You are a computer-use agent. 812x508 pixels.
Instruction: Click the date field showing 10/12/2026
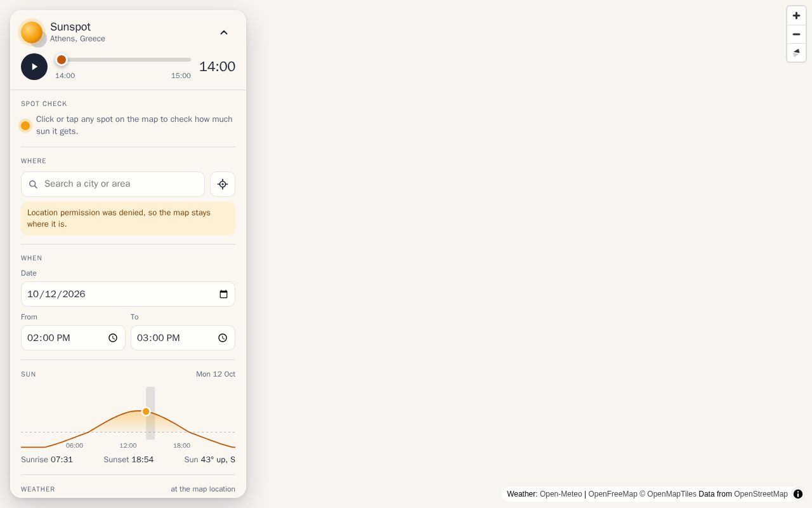(x=128, y=294)
